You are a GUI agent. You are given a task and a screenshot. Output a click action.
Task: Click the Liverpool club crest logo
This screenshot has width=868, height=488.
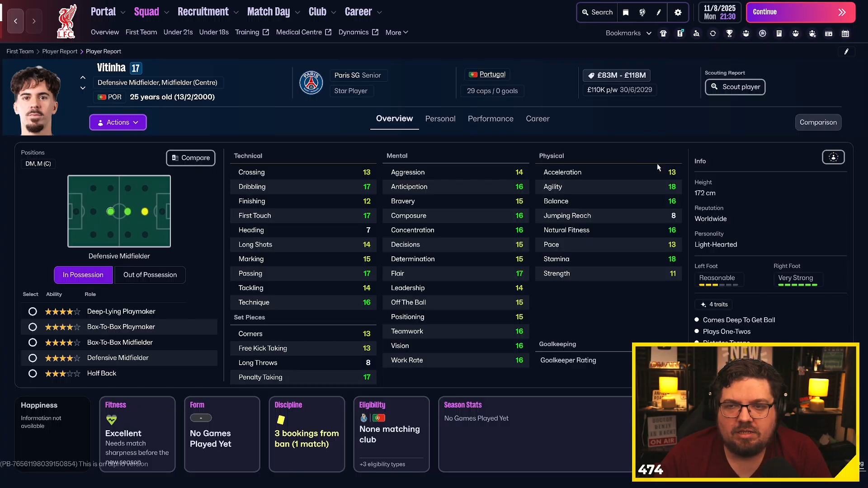click(66, 22)
